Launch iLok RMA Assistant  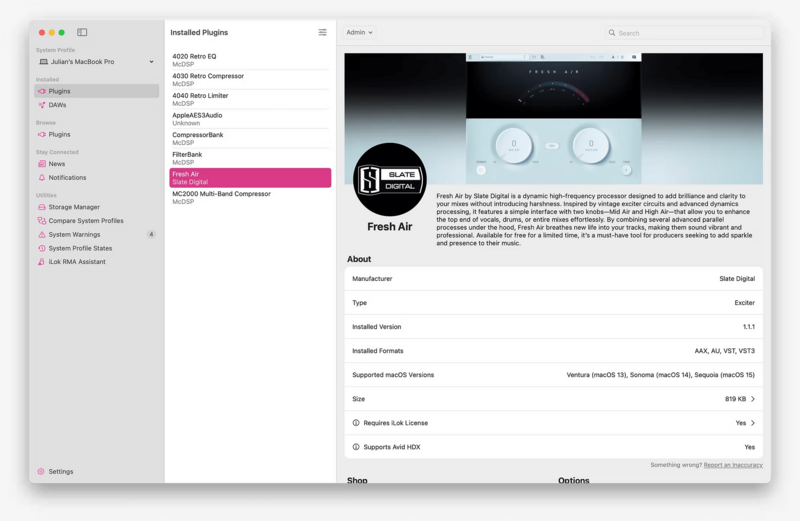76,262
